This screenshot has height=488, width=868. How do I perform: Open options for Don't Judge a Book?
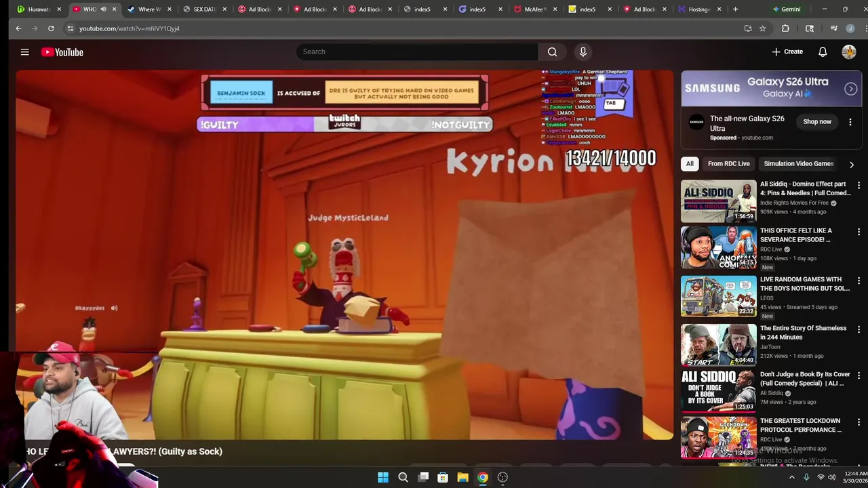[859, 375]
